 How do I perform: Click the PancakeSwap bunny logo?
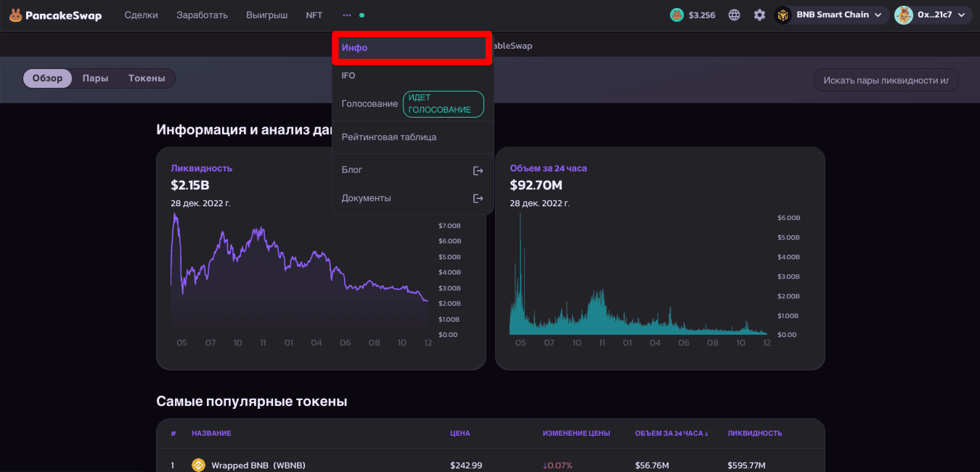pos(16,15)
